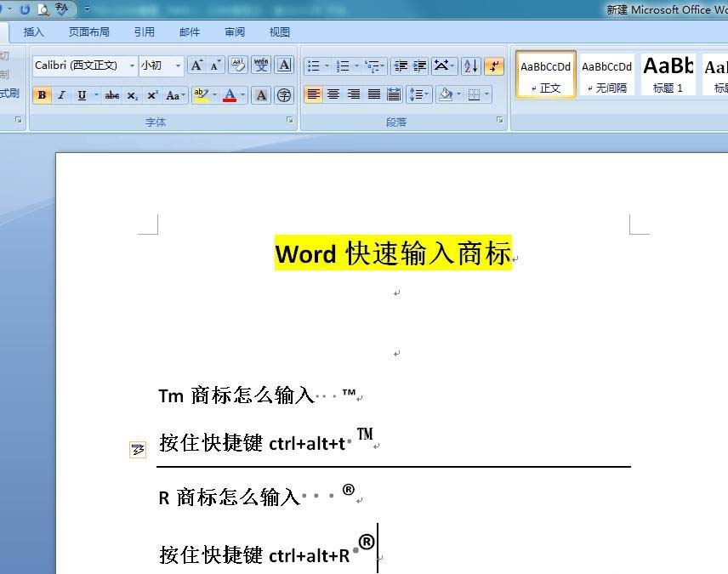Clear formatting with the eraser icon

[238, 65]
